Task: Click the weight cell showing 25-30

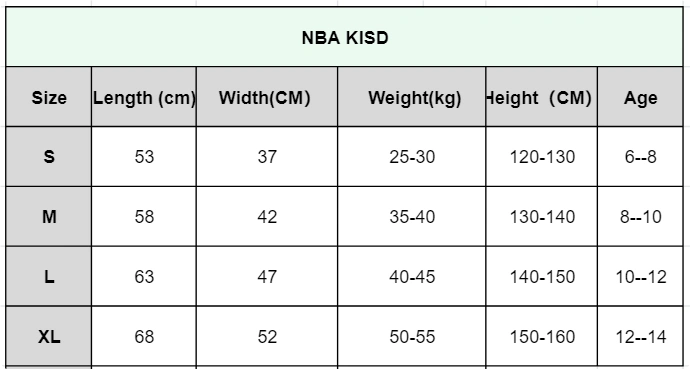Action: click(411, 157)
